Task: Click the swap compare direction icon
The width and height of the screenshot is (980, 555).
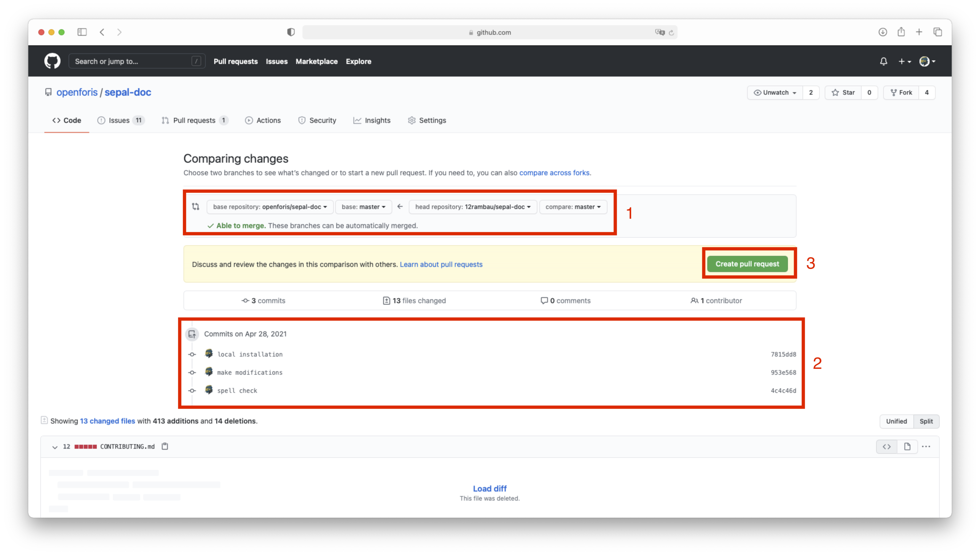Action: [196, 206]
